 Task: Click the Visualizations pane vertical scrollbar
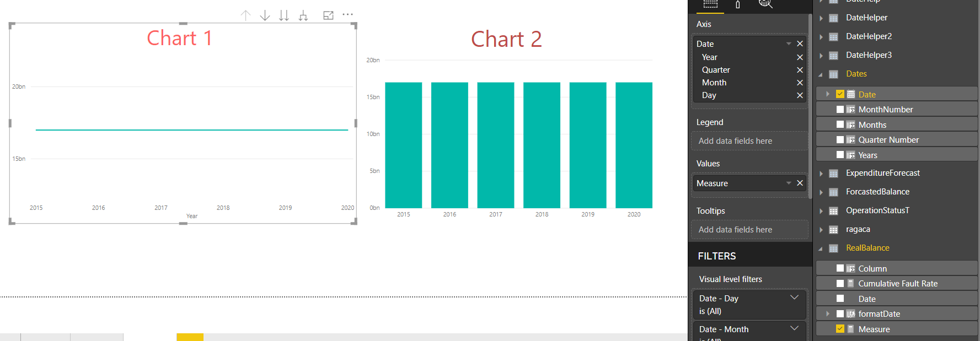pyautogui.click(x=810, y=107)
